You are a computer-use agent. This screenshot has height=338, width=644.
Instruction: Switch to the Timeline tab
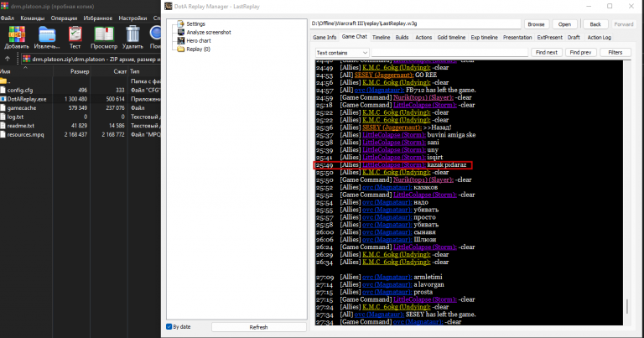382,38
